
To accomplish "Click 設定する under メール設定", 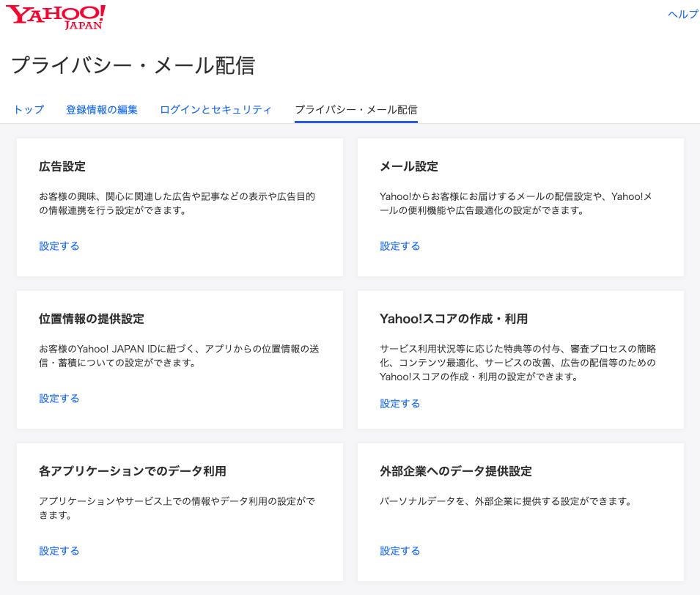I will coord(400,246).
